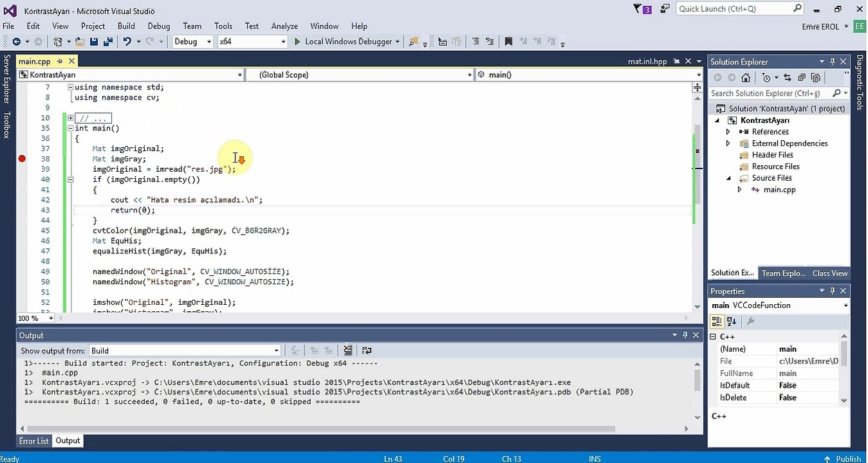Click the user account badge EE

859,26
